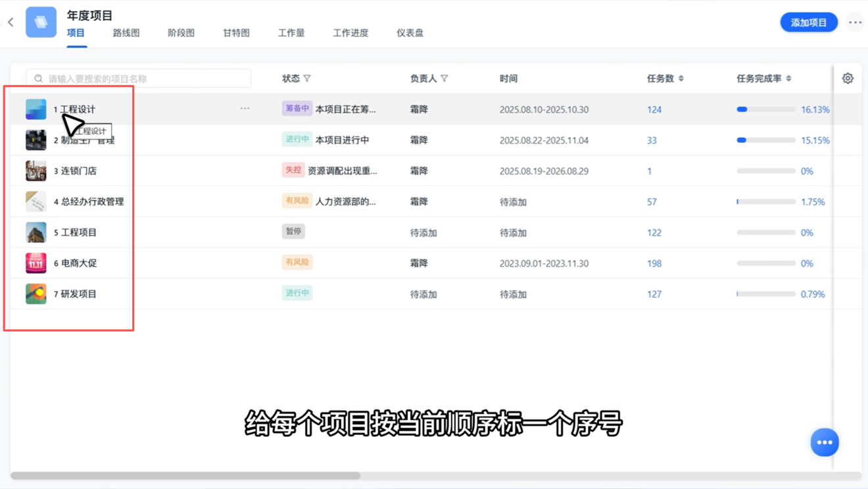Open task count 198 link

pyautogui.click(x=654, y=263)
